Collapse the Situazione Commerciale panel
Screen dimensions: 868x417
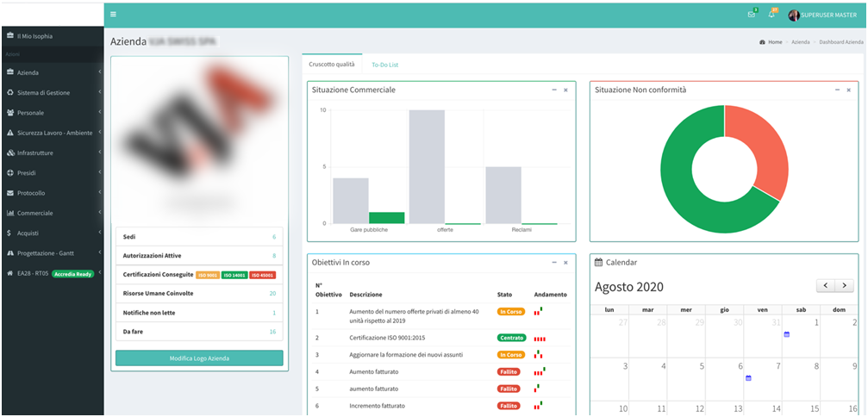tap(553, 90)
